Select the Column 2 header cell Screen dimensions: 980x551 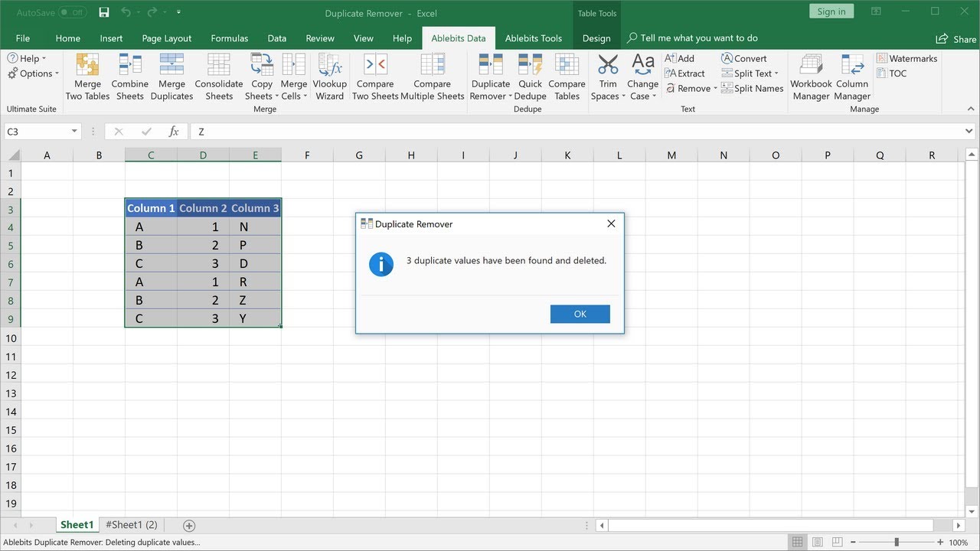[203, 208]
